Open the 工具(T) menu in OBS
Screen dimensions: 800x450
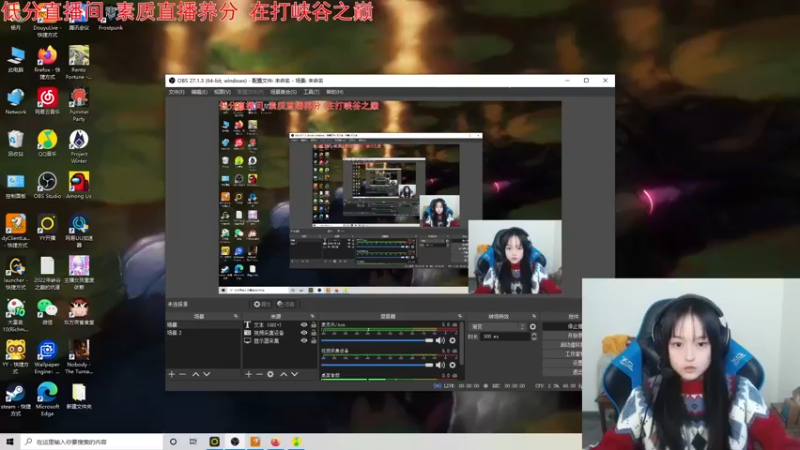(x=311, y=92)
